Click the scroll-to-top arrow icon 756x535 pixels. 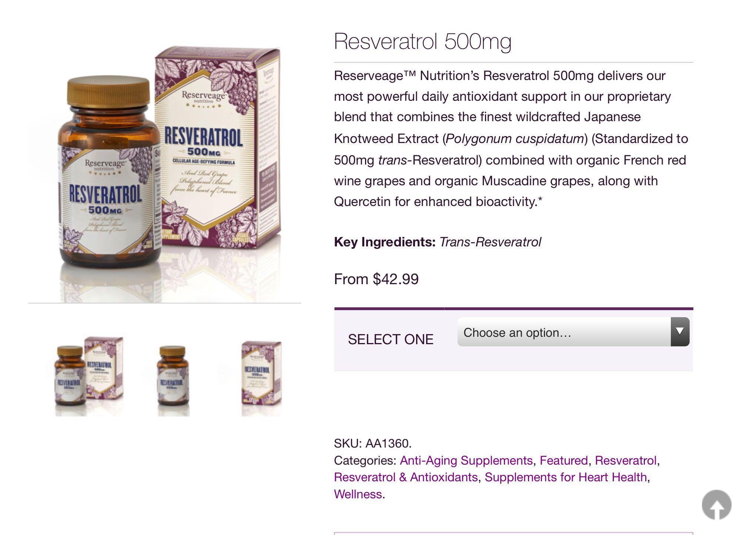pos(716,505)
